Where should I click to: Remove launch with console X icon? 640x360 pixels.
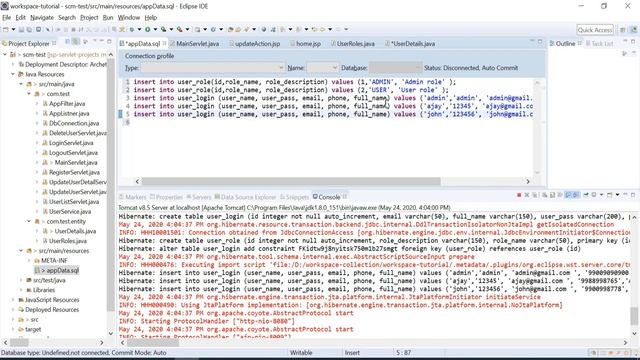527,195
